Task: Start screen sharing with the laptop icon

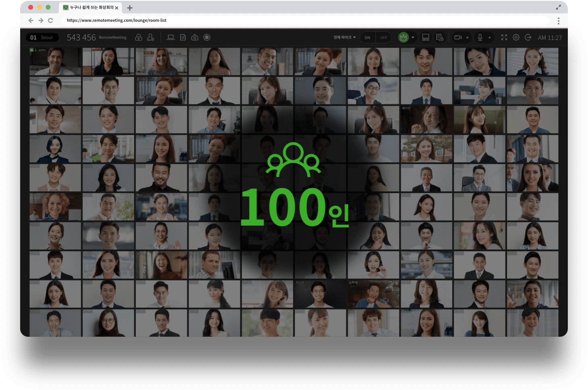Action: coord(171,37)
